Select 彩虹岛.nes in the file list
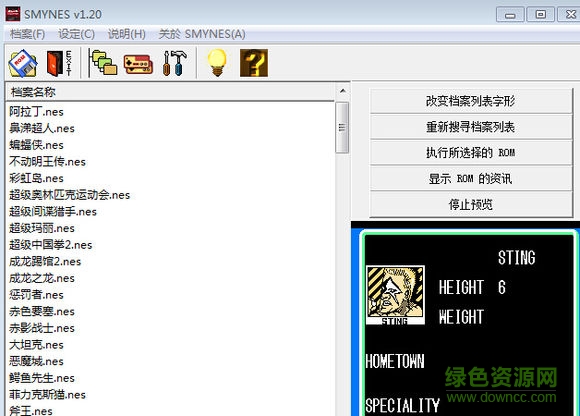Viewport: 580px width, 416px height. click(x=36, y=178)
